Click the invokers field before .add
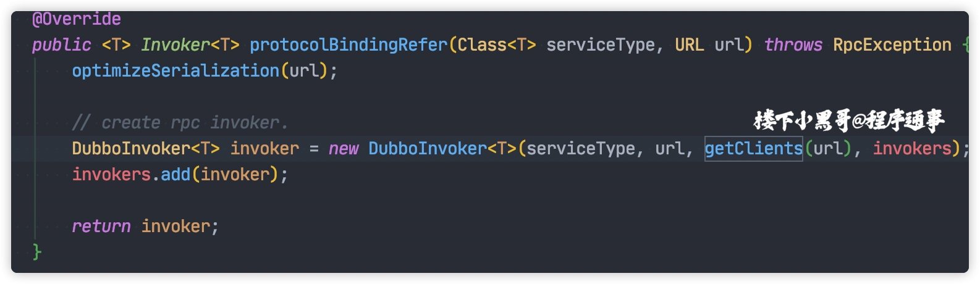Screen dimensions: 980x284 pyautogui.click(x=111, y=175)
